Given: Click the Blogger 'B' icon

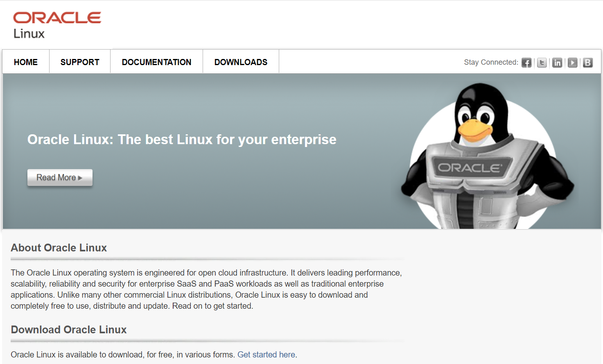Looking at the screenshot, I should [x=588, y=63].
